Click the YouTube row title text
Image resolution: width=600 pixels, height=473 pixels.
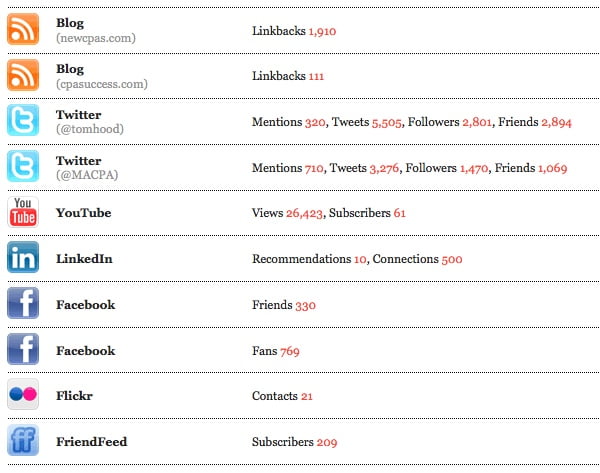(83, 213)
